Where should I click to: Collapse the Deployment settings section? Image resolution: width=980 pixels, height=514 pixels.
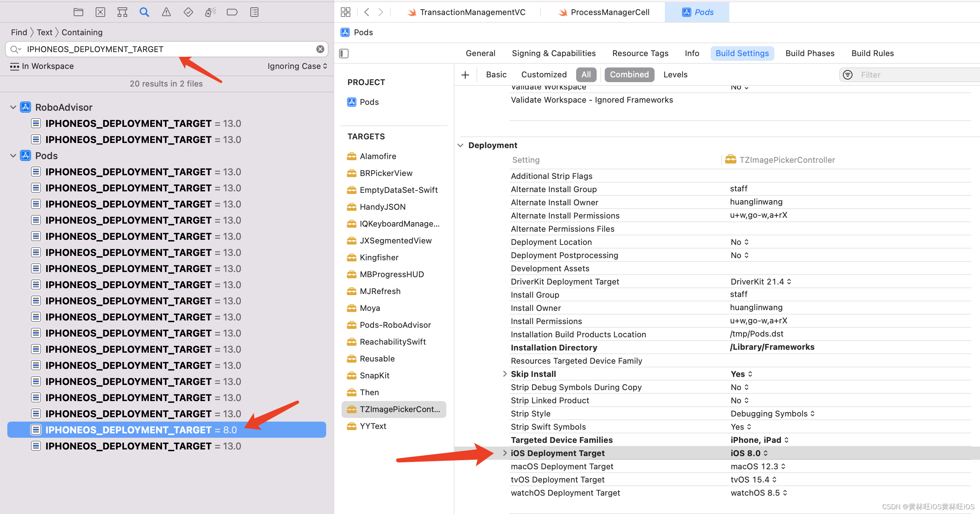(x=460, y=145)
